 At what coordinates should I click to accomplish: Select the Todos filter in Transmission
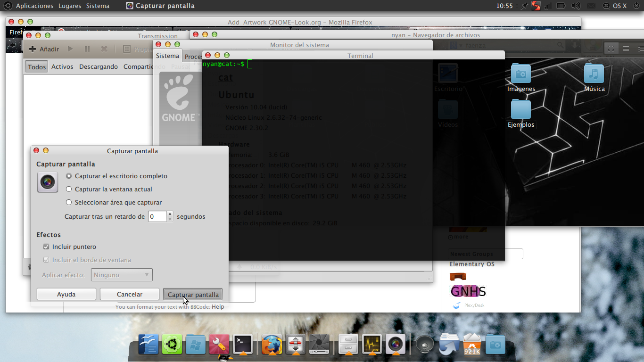37,67
